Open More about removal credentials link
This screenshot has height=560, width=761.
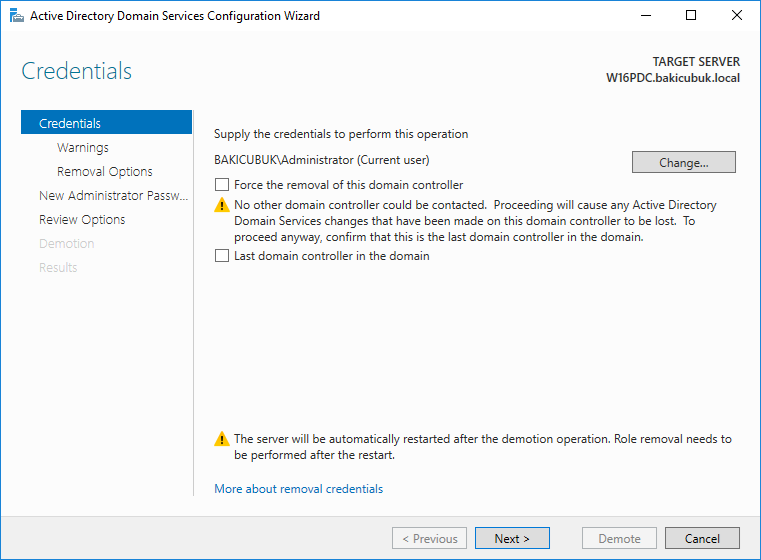coord(298,489)
